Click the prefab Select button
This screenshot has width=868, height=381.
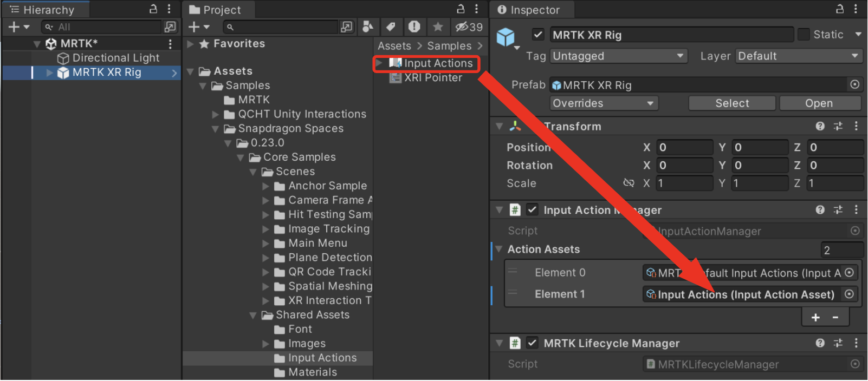click(732, 103)
